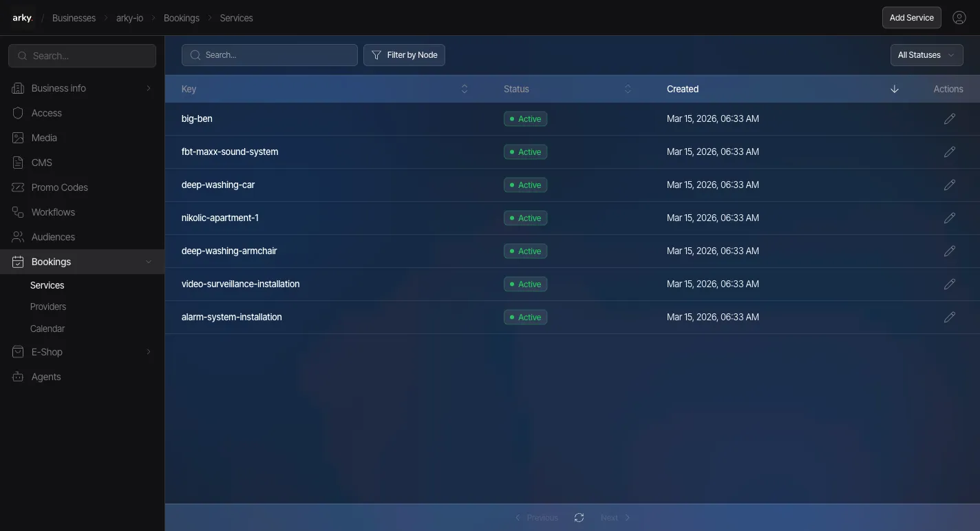Screen dimensions: 980x531
Task: Edit the big-ben service via pencil icon
Action: point(950,118)
